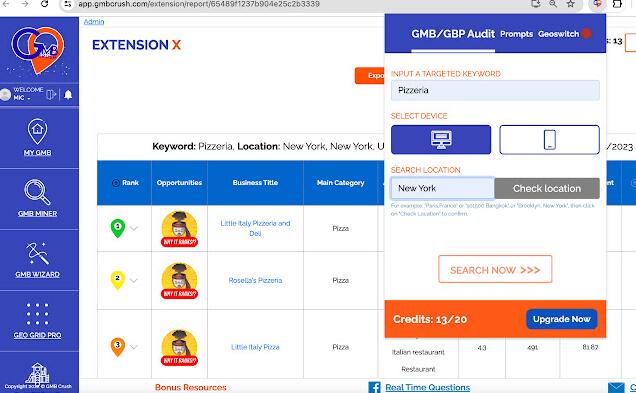Select the mobile device option
This screenshot has height=393, width=636.
pos(549,140)
